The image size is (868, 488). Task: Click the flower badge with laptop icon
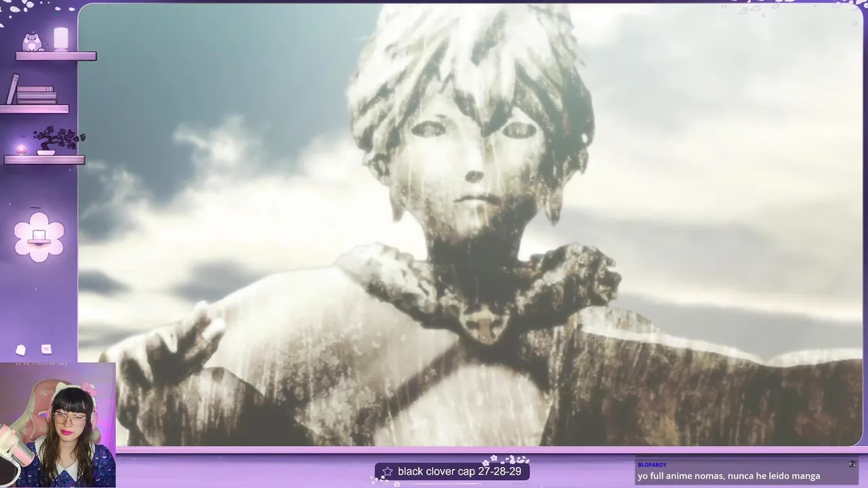click(x=39, y=237)
